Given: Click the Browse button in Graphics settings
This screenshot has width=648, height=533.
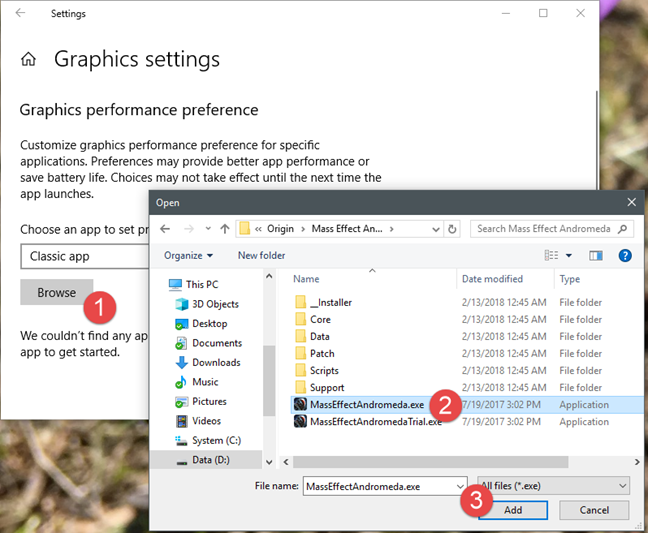Looking at the screenshot, I should [57, 292].
